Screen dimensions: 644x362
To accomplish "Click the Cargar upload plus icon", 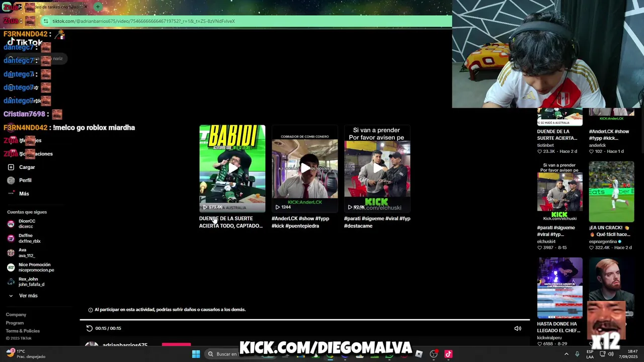I will pos(11,167).
